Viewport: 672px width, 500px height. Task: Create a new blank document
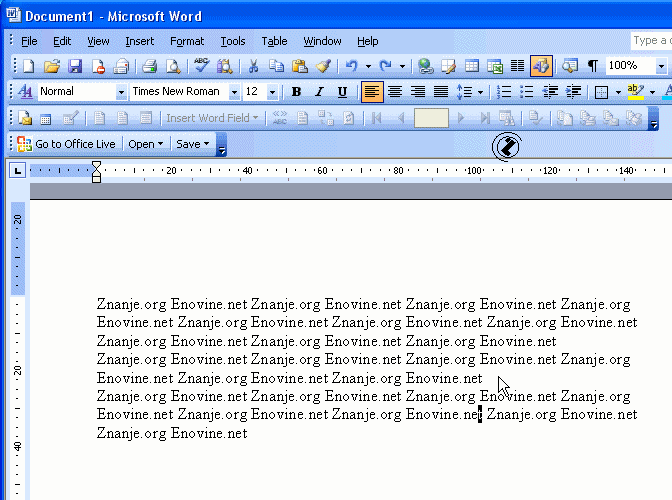coord(28,66)
